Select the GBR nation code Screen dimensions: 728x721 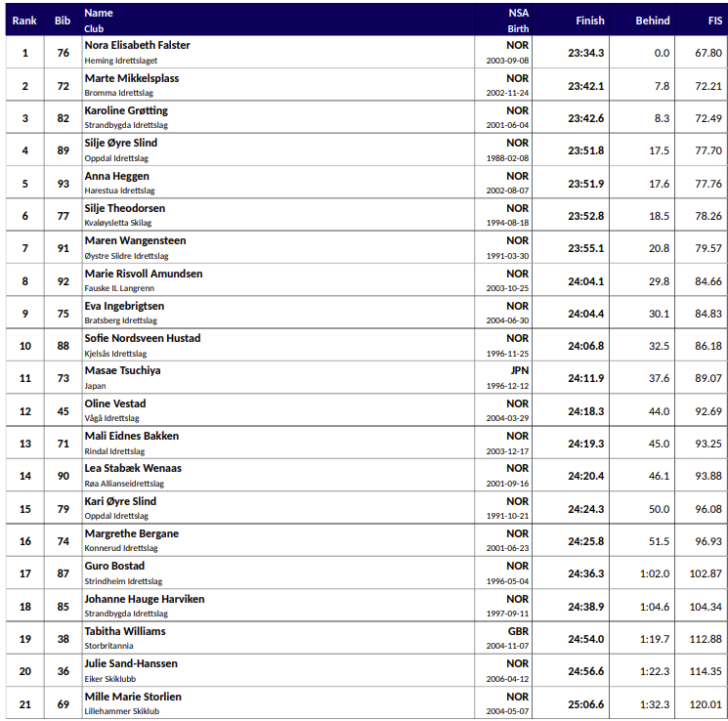click(x=518, y=631)
